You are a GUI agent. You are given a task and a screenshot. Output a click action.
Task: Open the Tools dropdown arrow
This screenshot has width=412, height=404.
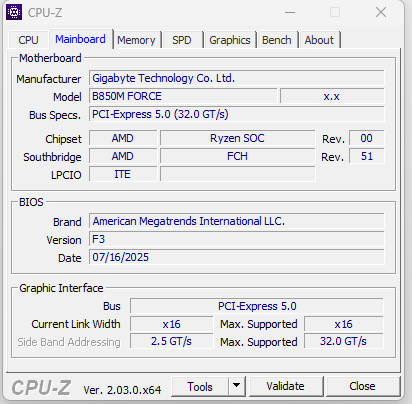coord(237,386)
